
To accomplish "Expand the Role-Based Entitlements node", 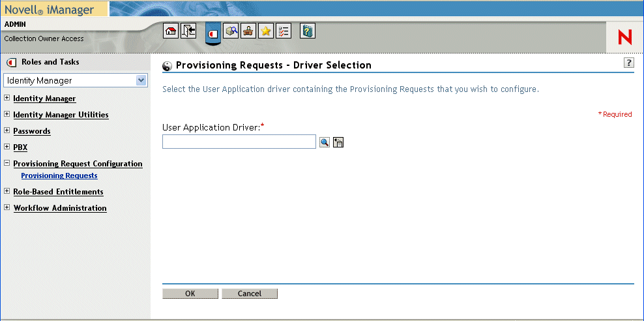I will tap(7, 192).
